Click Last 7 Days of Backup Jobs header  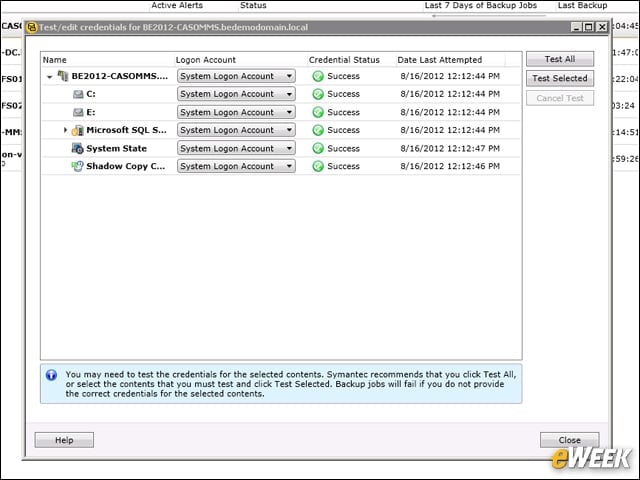click(x=480, y=5)
